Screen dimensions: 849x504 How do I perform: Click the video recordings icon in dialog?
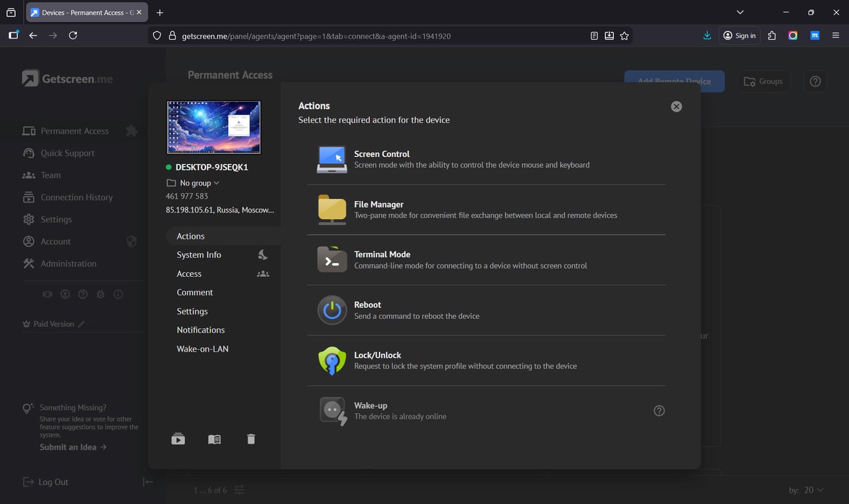coord(178,439)
